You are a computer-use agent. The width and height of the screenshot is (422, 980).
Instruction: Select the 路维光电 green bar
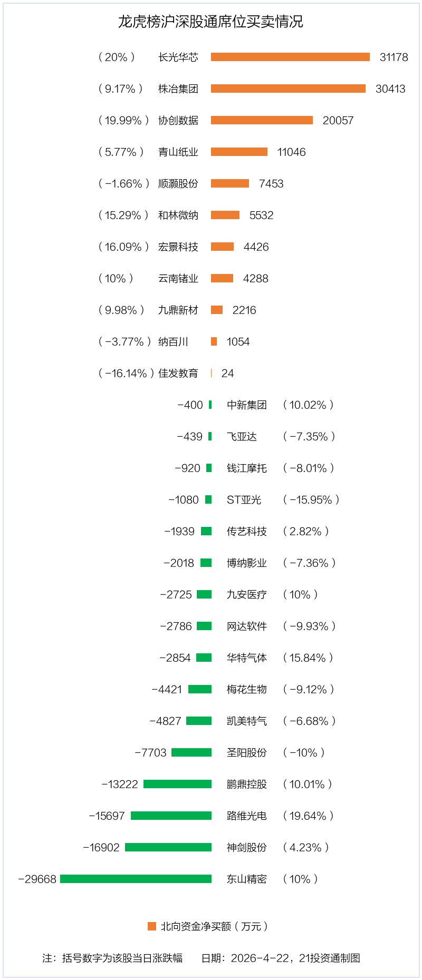171,816
